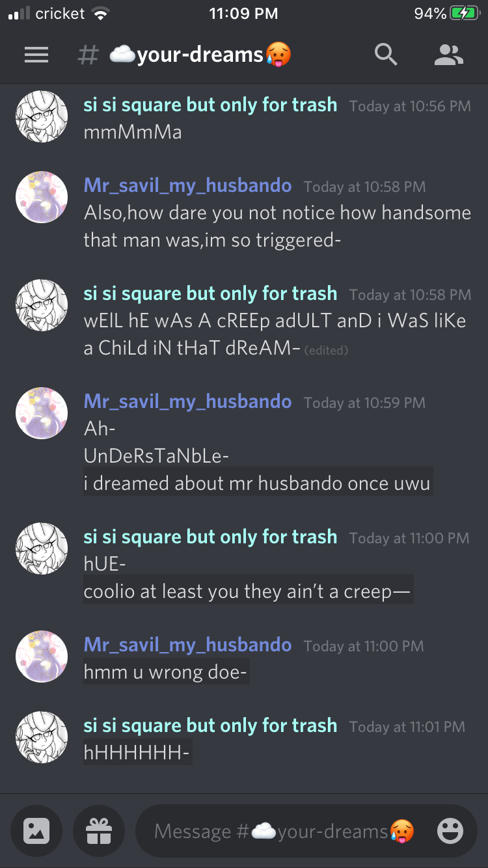
Task: Open the hamburger channel list menu
Action: pos(36,55)
